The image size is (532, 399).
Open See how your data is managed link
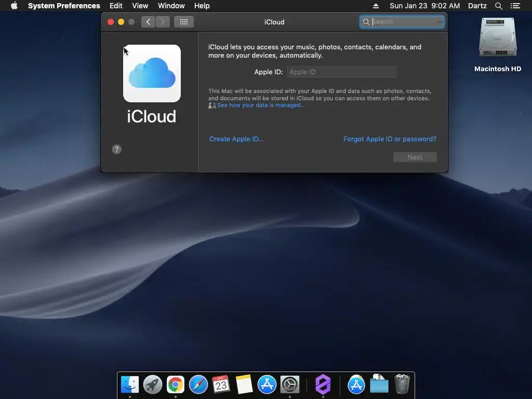261,105
